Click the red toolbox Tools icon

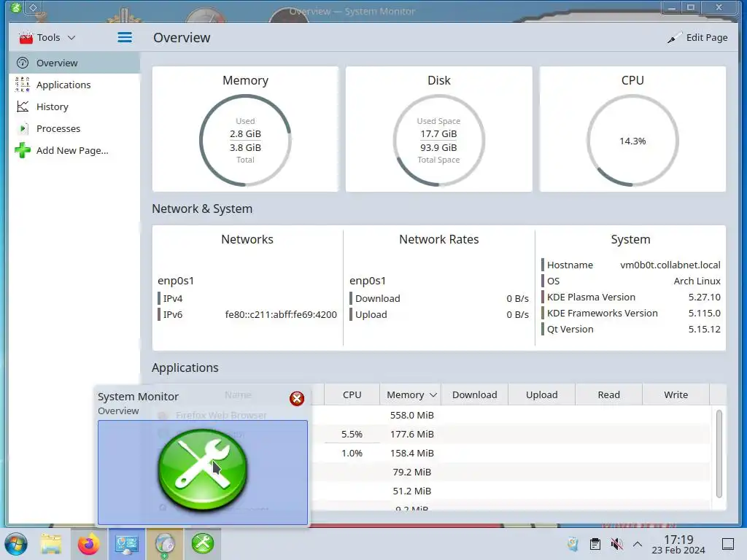pyautogui.click(x=26, y=37)
